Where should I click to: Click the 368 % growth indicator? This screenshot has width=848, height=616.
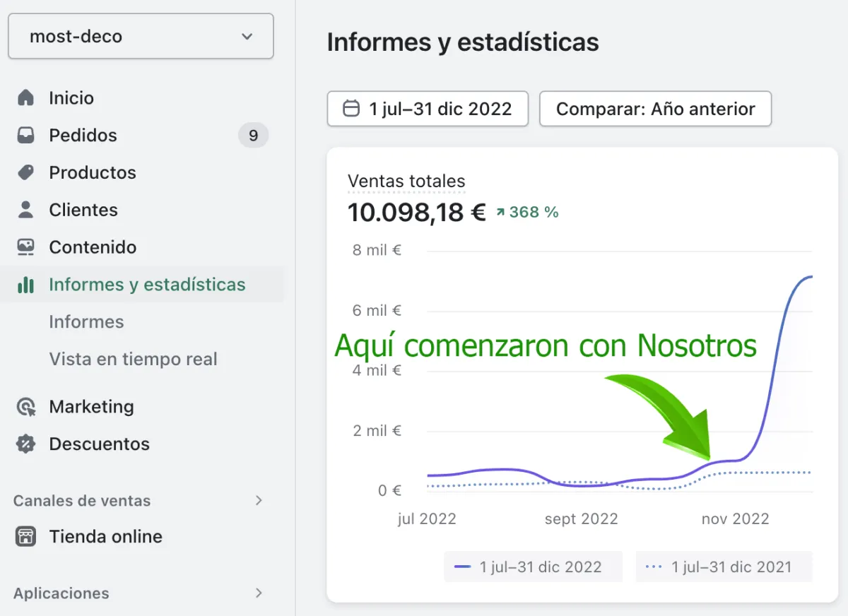pyautogui.click(x=527, y=212)
